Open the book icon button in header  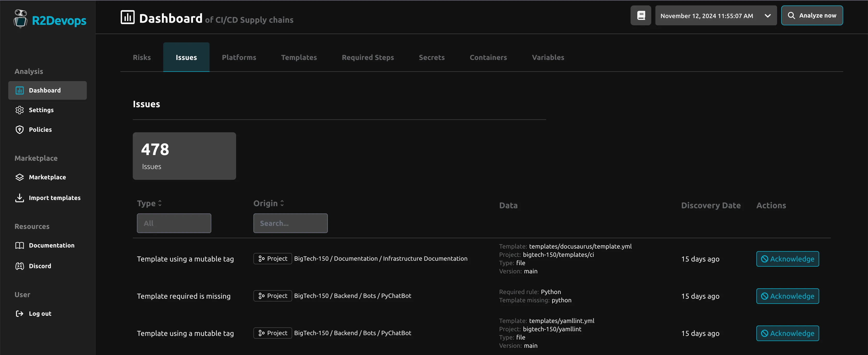pyautogui.click(x=641, y=16)
